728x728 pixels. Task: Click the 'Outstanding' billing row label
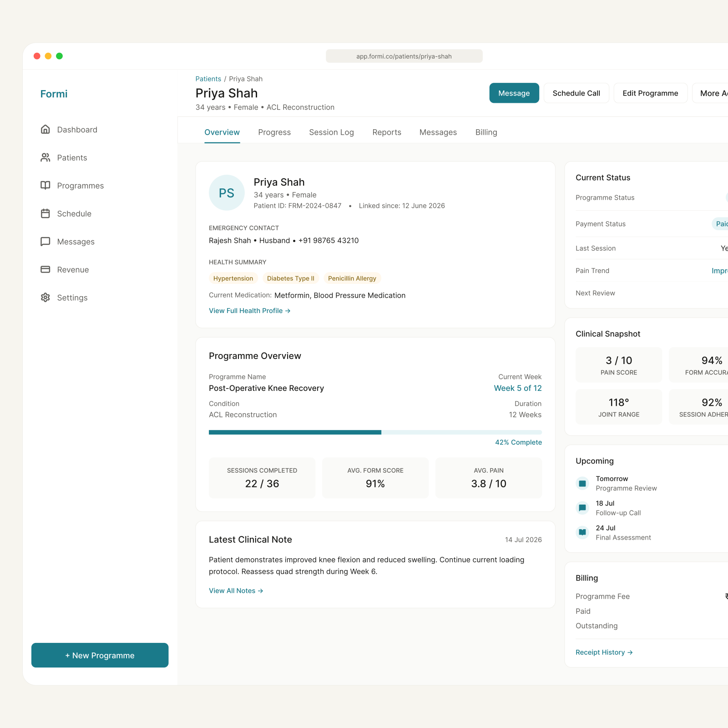(597, 626)
